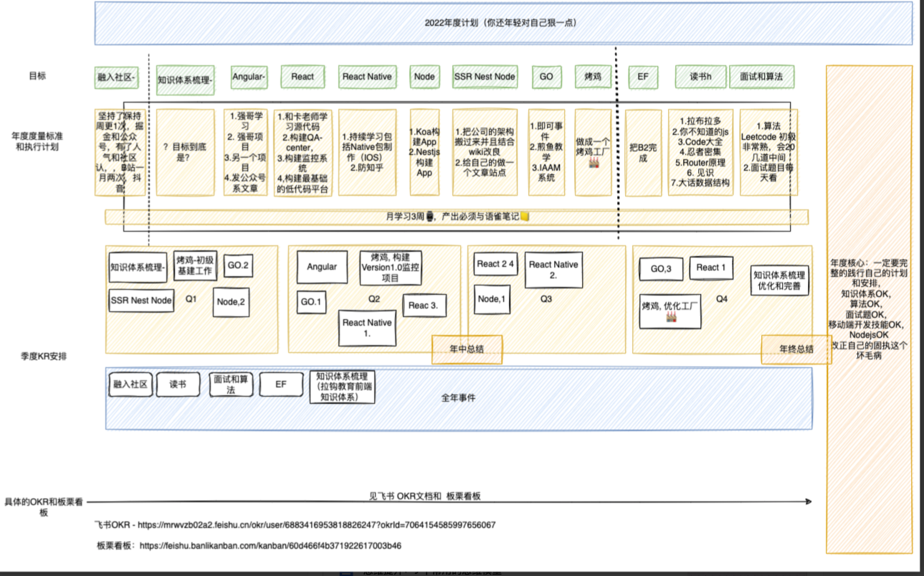Click the React Native goal box in the 目标 row

point(367,77)
